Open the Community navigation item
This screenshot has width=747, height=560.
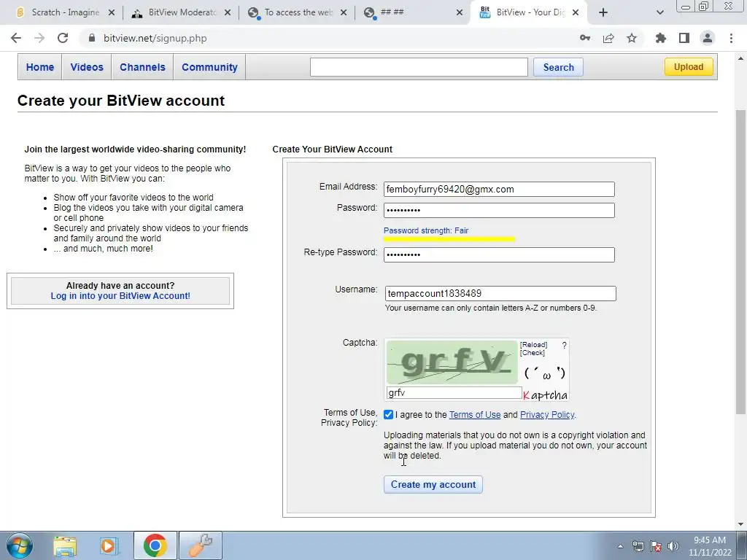pos(209,67)
